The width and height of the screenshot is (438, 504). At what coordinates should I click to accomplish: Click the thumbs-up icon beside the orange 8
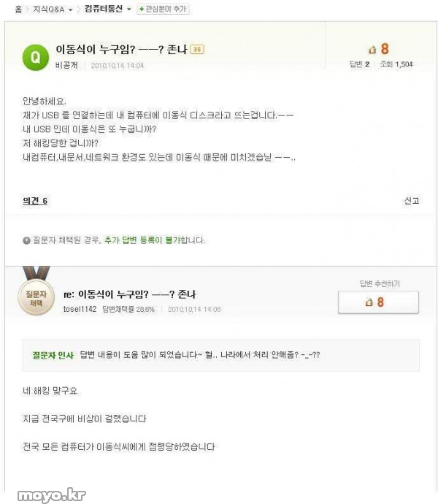coord(372,50)
